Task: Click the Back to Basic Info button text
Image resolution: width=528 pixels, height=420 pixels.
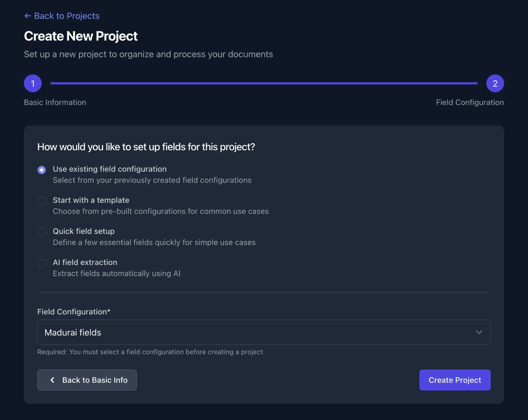Action: [x=95, y=380]
